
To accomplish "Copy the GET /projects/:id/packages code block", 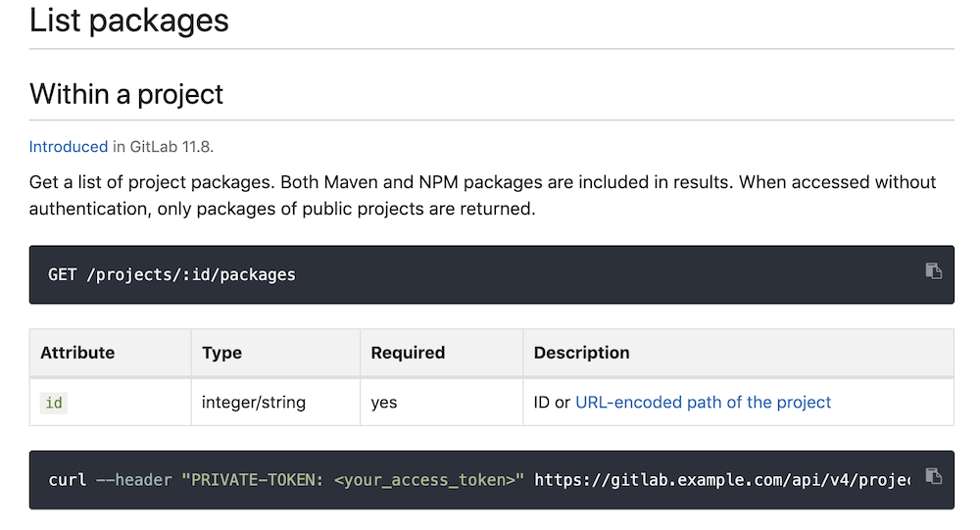I will point(933,271).
